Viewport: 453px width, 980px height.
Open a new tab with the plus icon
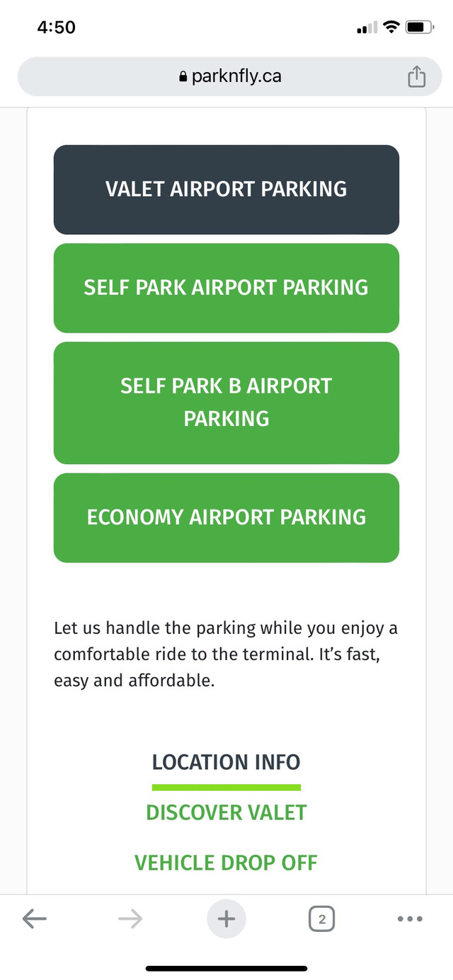226,918
